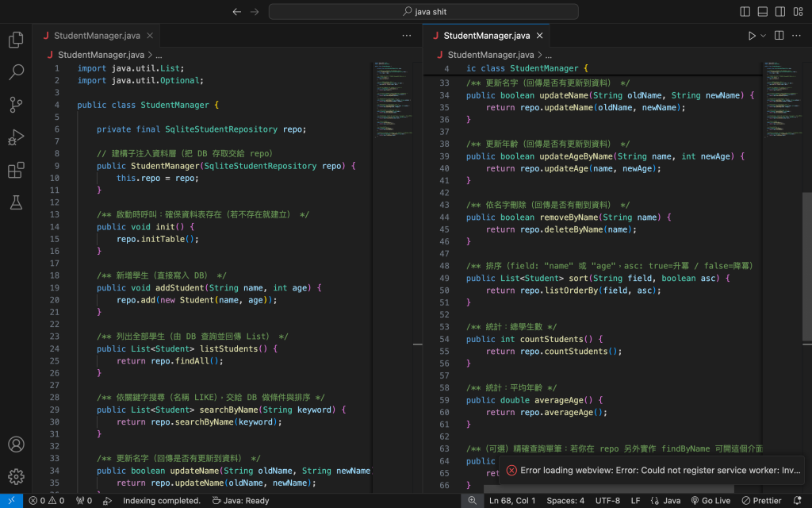
Task: Close the right StudentManager.java tab
Action: coord(540,36)
